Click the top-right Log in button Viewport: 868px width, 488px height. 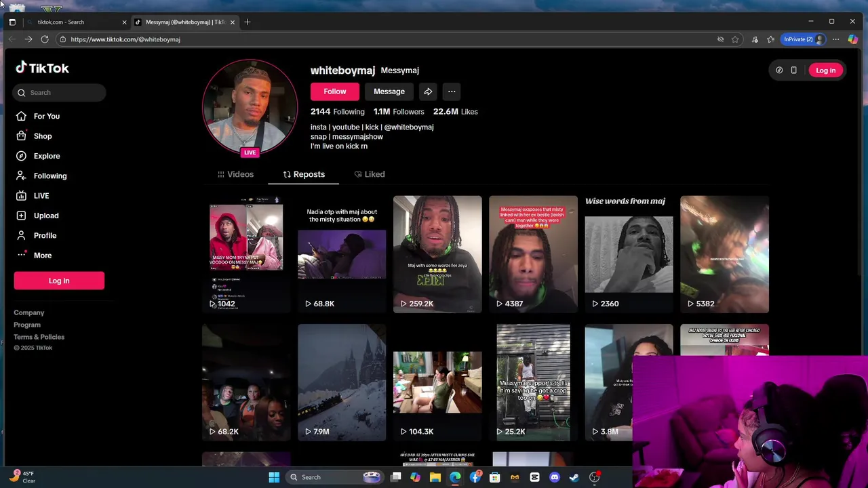point(825,70)
